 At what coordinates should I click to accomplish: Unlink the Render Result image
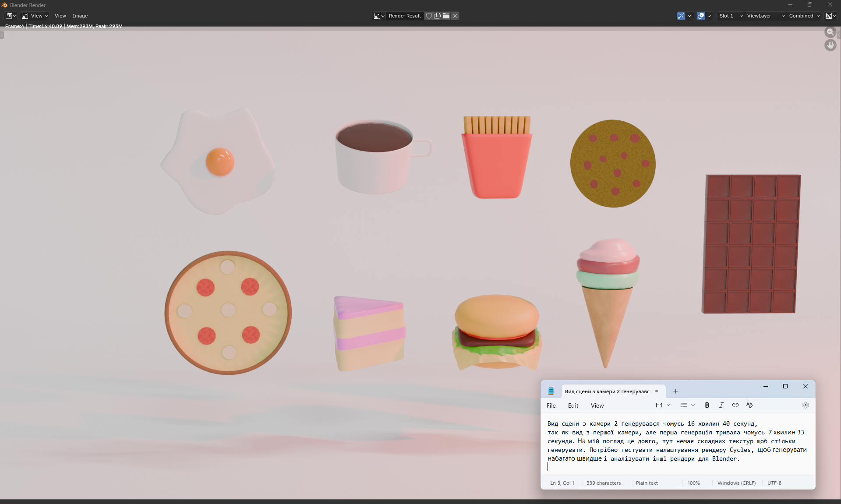(x=455, y=16)
